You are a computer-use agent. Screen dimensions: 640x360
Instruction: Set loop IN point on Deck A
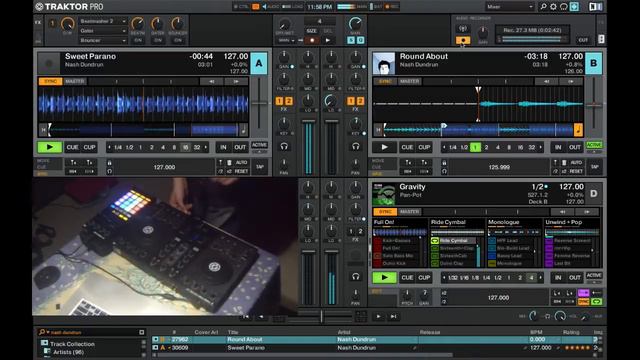(223, 147)
